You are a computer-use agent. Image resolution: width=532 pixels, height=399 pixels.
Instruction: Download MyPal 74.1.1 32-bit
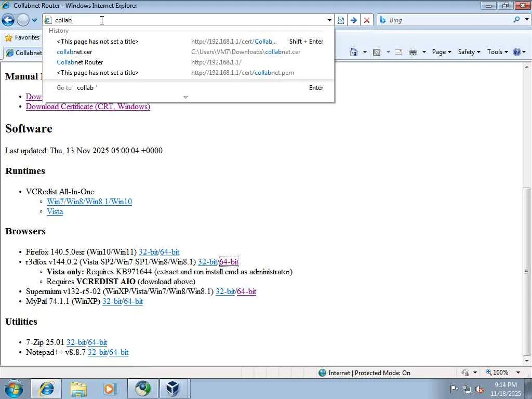point(112,301)
